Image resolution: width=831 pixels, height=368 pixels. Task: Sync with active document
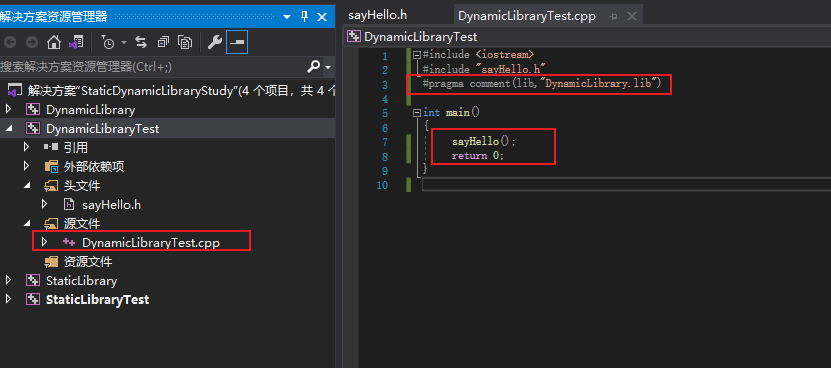tap(140, 42)
